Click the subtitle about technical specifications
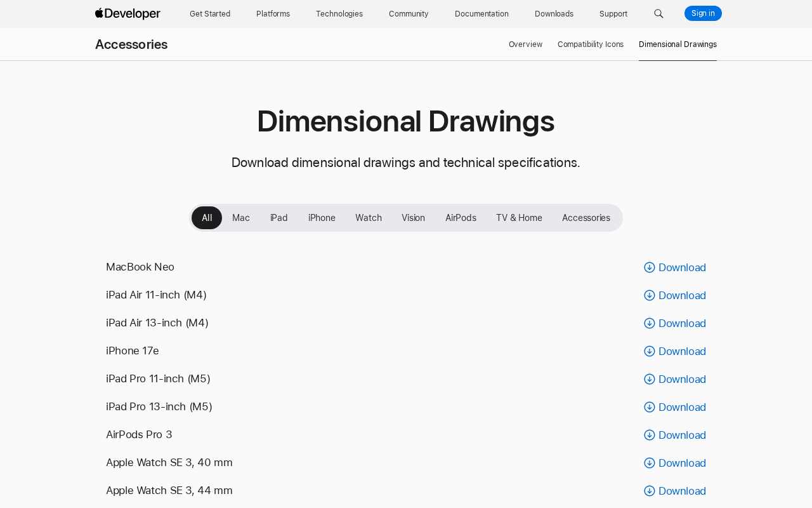The image size is (812, 508). tap(406, 163)
